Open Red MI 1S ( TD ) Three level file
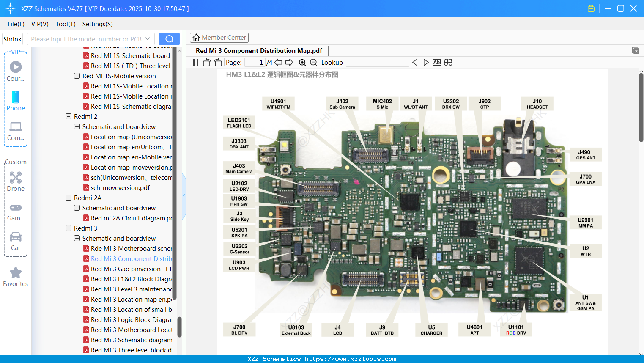The image size is (644, 363). coord(131,66)
